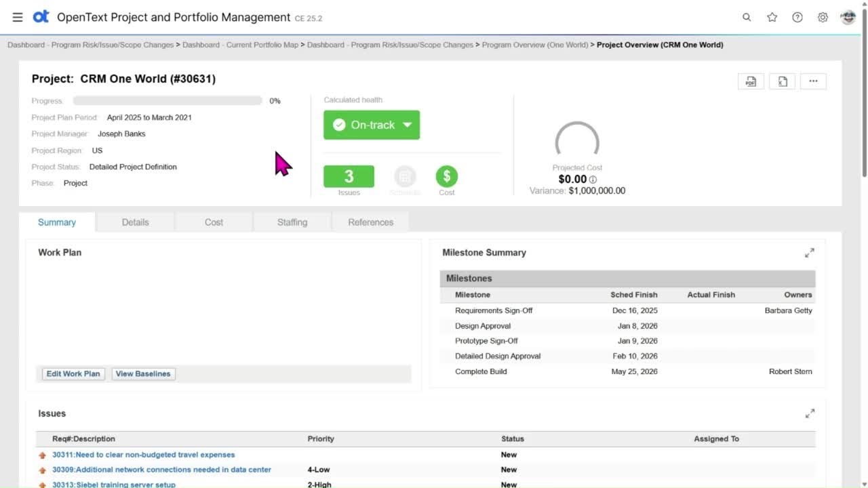Switch to the References tab
The width and height of the screenshot is (868, 488).
click(371, 222)
